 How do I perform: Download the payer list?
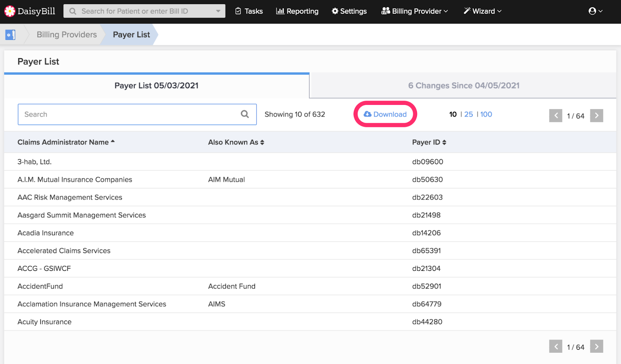pyautogui.click(x=385, y=114)
